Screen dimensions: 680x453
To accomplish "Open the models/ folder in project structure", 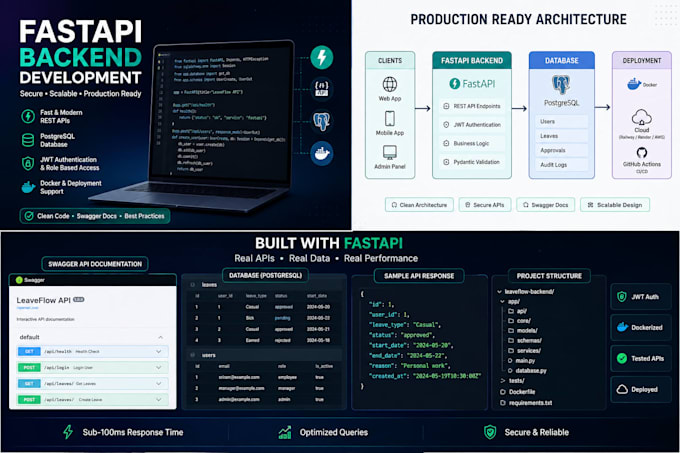I will pyautogui.click(x=523, y=331).
